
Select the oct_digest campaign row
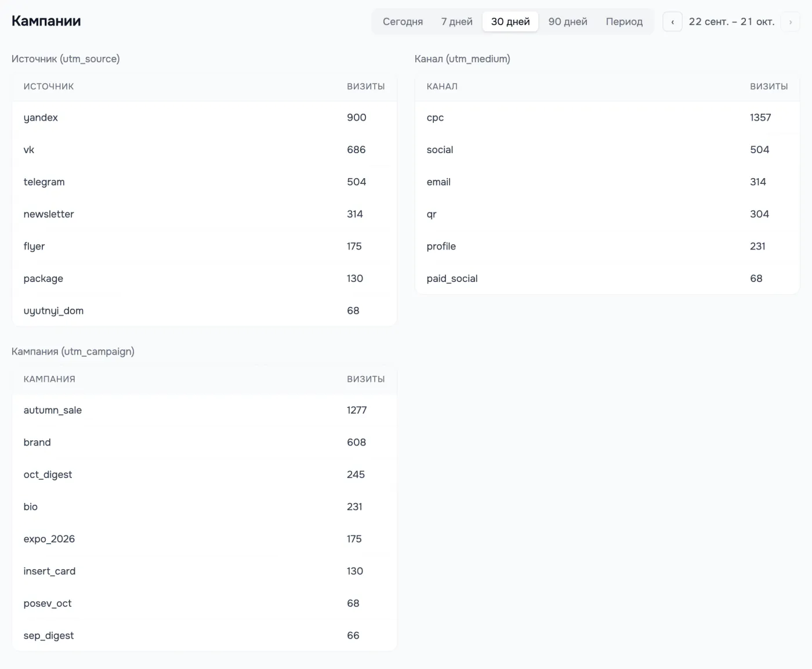204,475
